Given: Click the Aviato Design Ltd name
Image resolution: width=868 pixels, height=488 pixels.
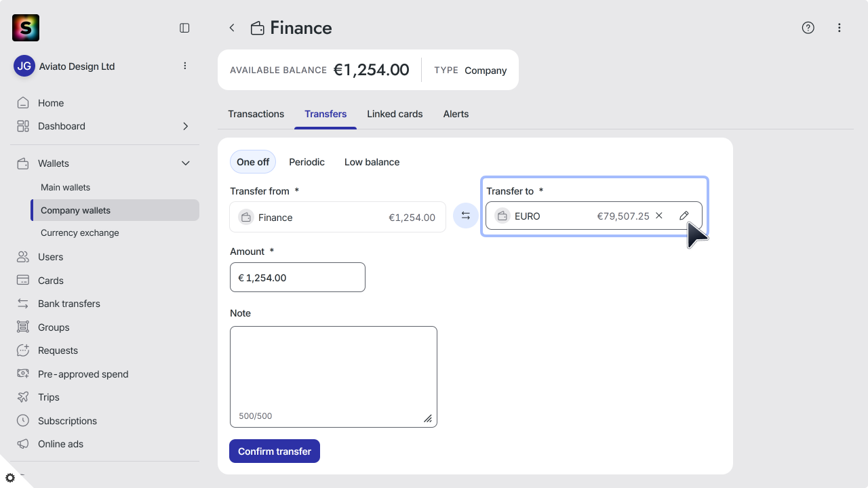Looking at the screenshot, I should coord(77,66).
